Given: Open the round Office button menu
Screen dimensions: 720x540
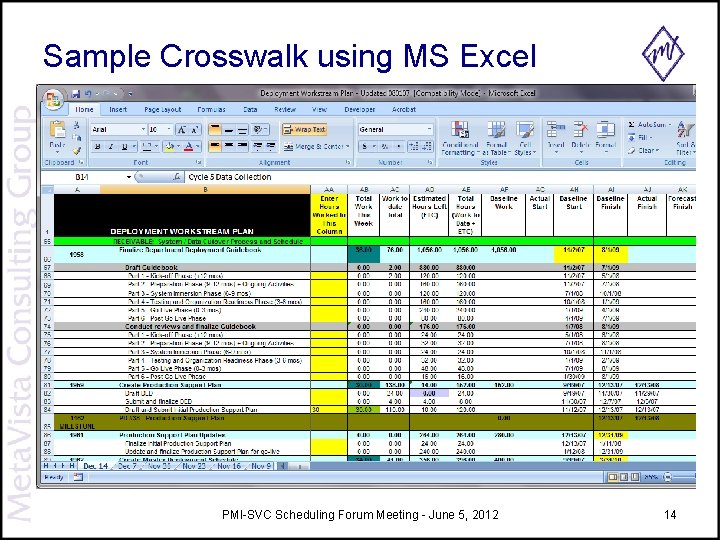Looking at the screenshot, I should click(x=53, y=99).
